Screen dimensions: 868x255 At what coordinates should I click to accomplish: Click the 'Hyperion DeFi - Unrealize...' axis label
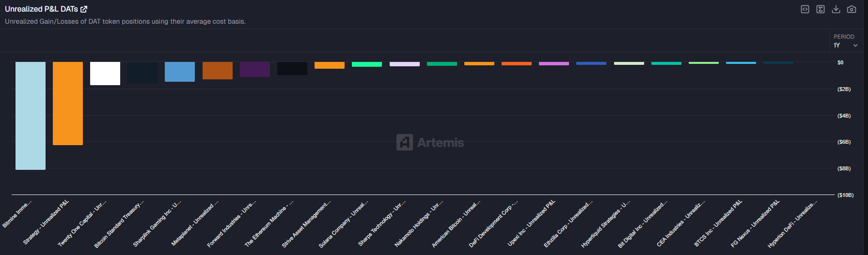(x=792, y=224)
